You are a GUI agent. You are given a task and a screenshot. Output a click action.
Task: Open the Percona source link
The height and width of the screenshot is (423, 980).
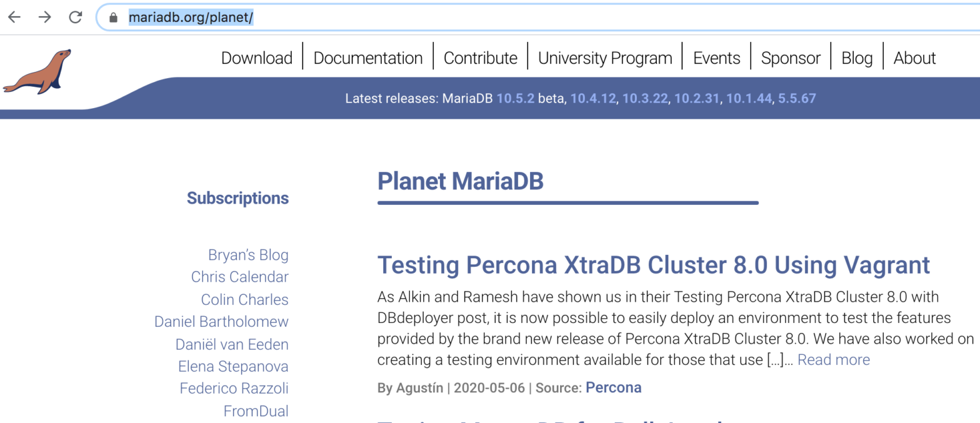click(x=614, y=387)
